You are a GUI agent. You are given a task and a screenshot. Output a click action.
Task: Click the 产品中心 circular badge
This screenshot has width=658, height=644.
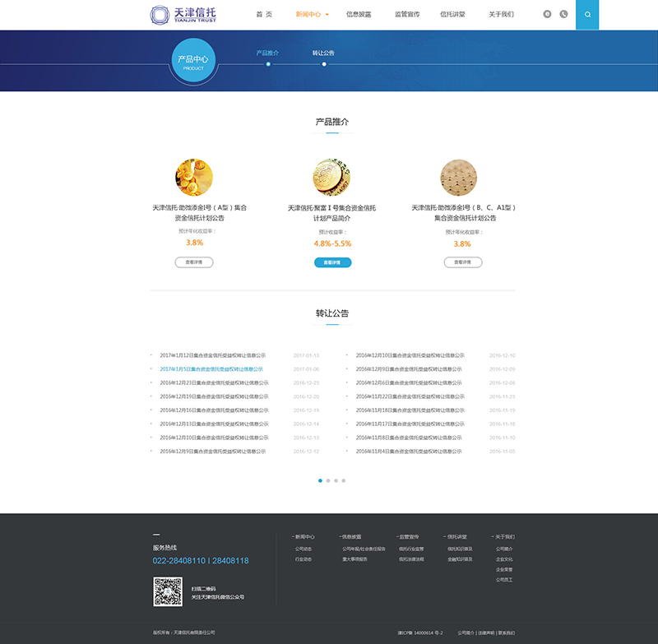pyautogui.click(x=193, y=62)
